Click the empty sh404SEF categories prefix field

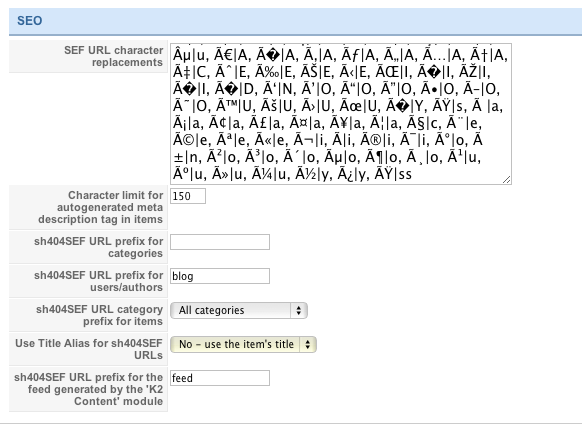[x=220, y=242]
